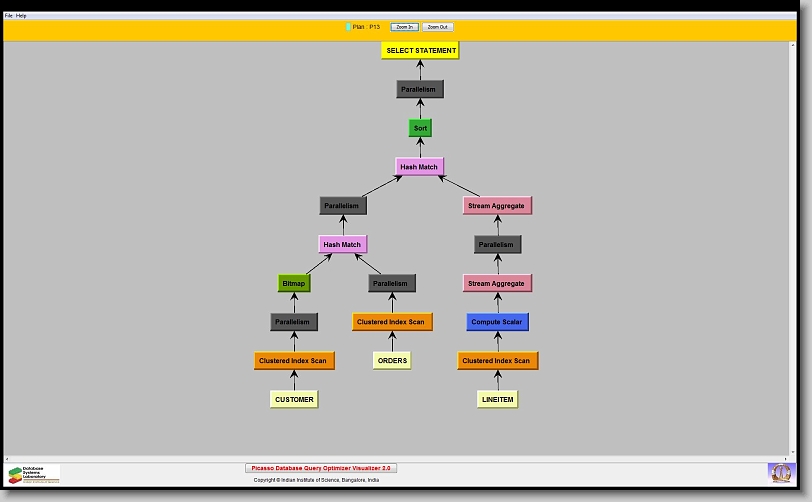Click the Plan P13 color swatch
The image size is (812, 502).
point(348,27)
